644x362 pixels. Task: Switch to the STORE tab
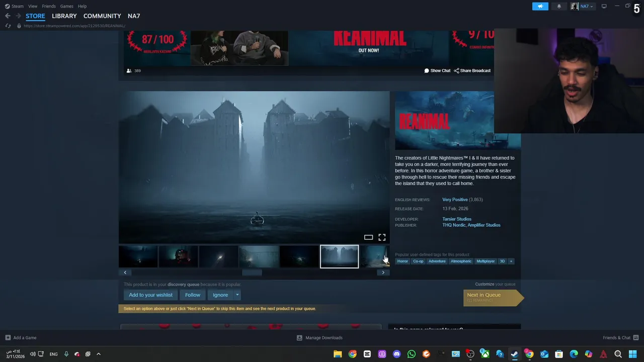(35, 16)
